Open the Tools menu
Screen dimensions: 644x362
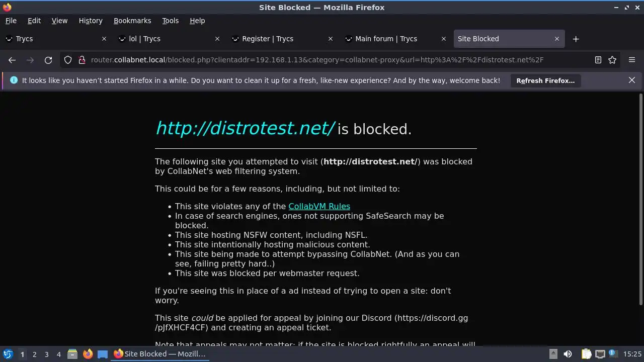click(x=170, y=21)
